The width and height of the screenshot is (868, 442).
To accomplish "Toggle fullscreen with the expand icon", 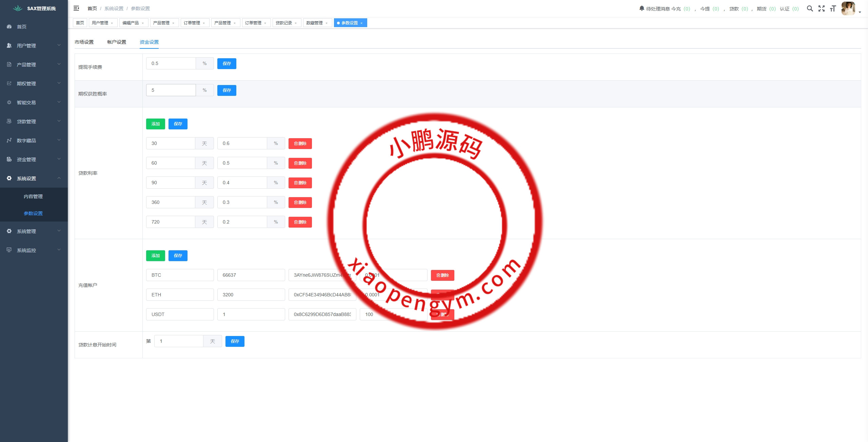I will pyautogui.click(x=822, y=8).
